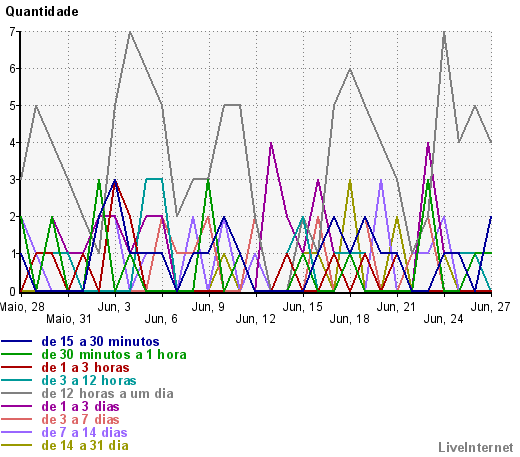This screenshot has height=457, width=520.
Task: Click the 'Jun, 21' date label
Action: coord(397,307)
